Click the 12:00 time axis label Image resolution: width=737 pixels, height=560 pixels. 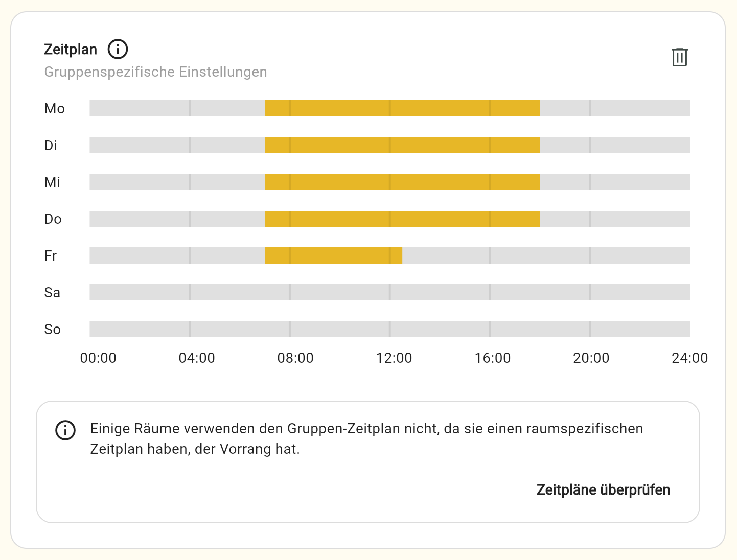click(x=394, y=358)
